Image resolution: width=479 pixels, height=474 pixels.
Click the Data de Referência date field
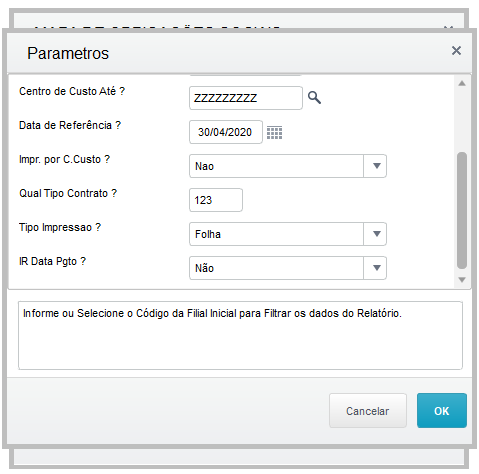pyautogui.click(x=226, y=132)
